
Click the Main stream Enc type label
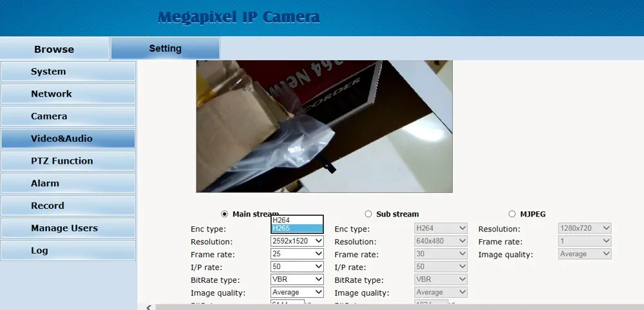[208, 229]
